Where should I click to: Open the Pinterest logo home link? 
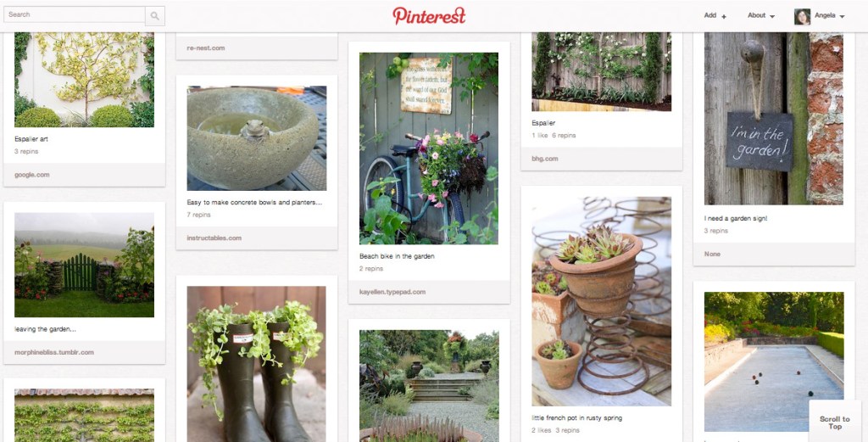pyautogui.click(x=429, y=15)
